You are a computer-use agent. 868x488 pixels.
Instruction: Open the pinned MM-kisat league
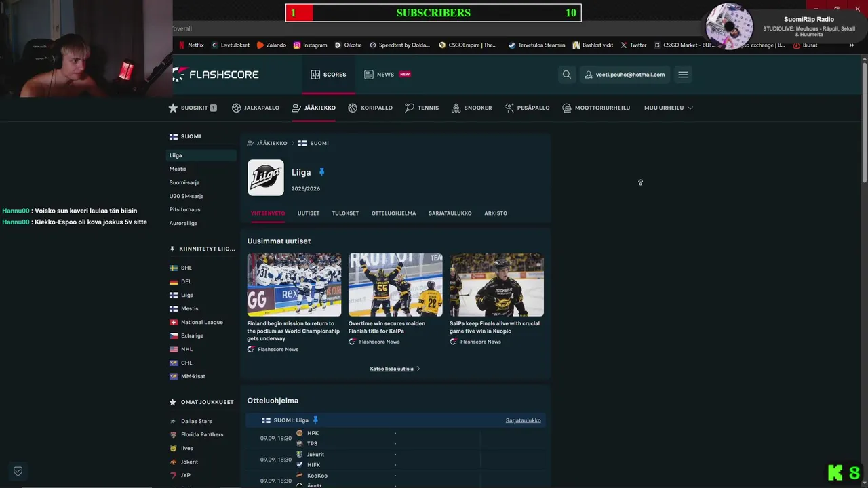coord(193,376)
